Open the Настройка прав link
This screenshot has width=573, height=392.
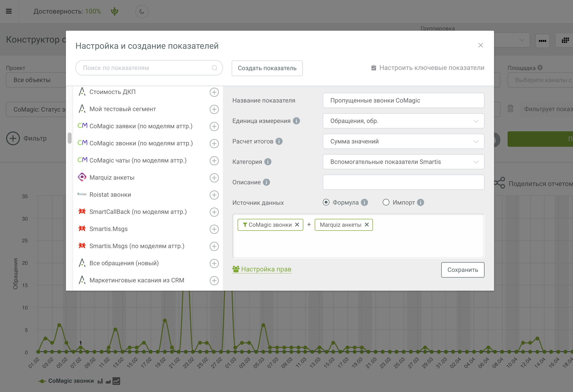(266, 269)
